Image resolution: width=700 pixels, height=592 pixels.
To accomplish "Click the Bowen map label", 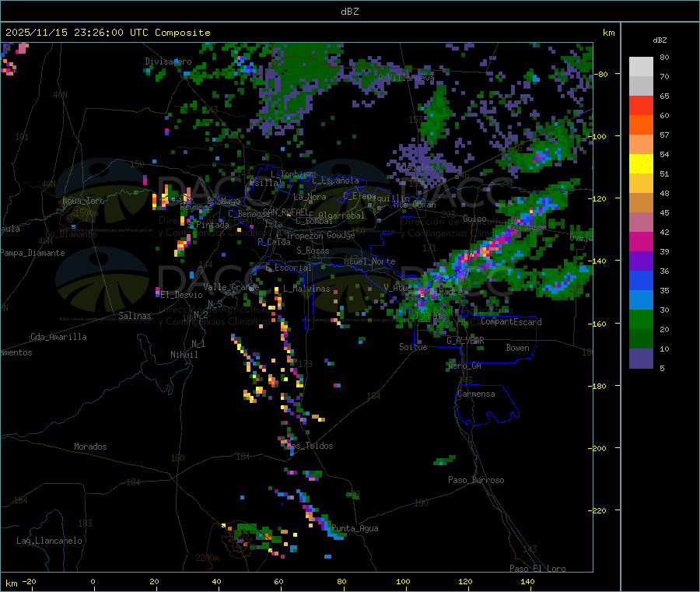I will 517,348.
